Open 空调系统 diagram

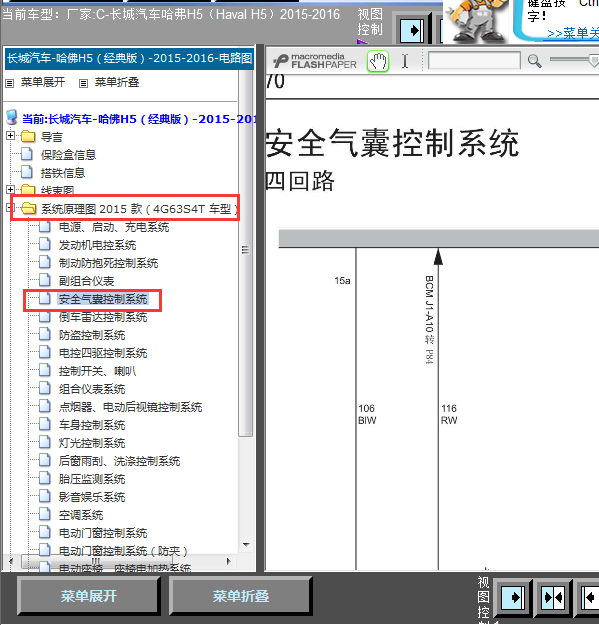coord(81,515)
